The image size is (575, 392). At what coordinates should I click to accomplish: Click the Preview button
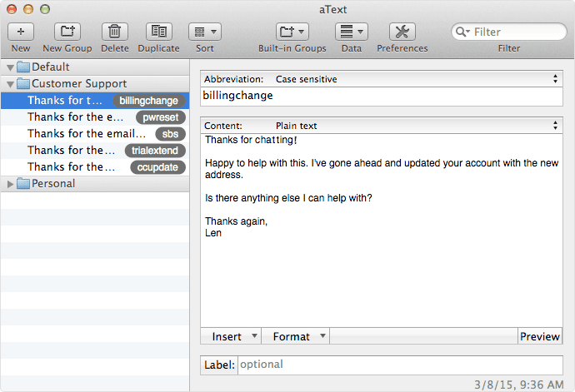pyautogui.click(x=539, y=336)
